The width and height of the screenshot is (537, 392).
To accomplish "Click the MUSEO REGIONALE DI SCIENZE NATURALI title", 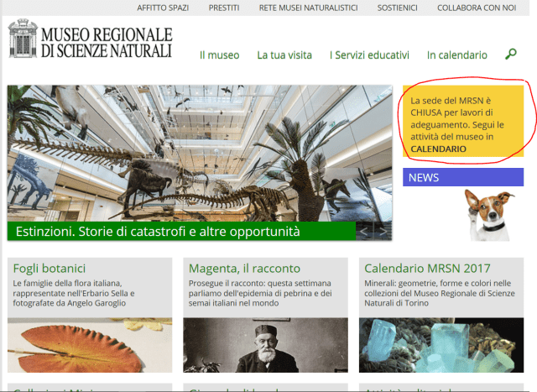I will (107, 43).
